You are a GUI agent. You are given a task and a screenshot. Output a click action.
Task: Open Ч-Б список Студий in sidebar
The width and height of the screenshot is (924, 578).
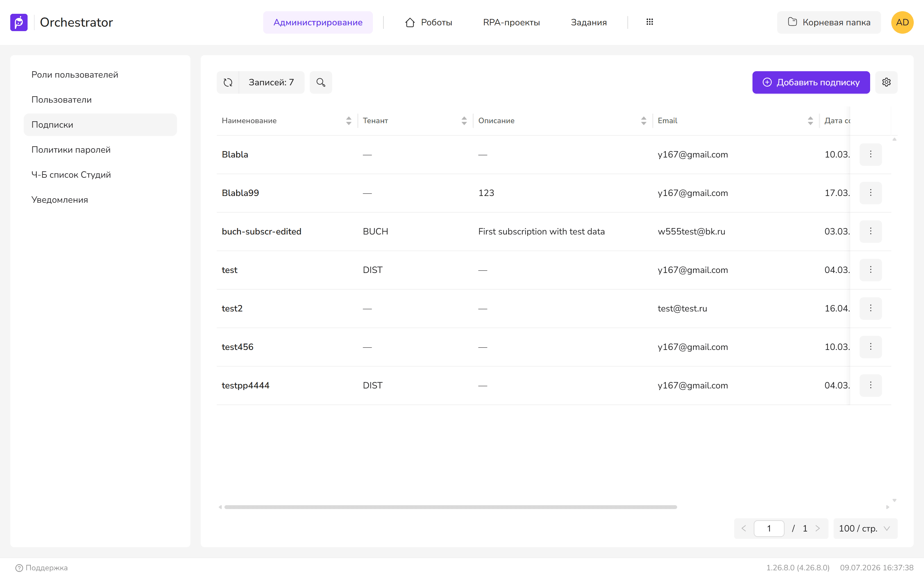[100, 175]
